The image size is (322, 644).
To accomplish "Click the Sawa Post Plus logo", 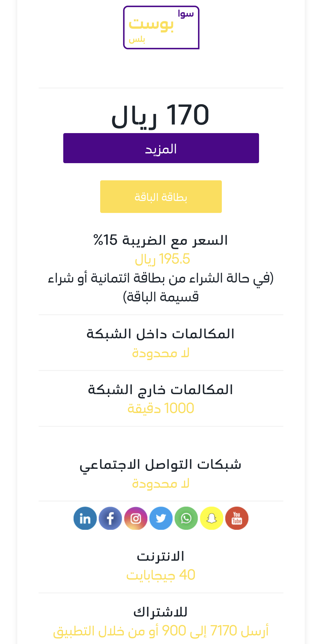I will pyautogui.click(x=161, y=27).
